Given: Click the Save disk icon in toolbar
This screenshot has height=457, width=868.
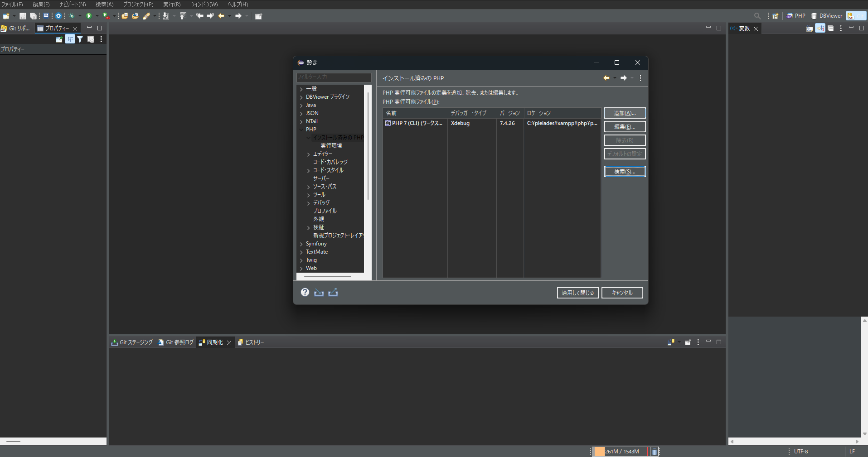Looking at the screenshot, I should (23, 16).
